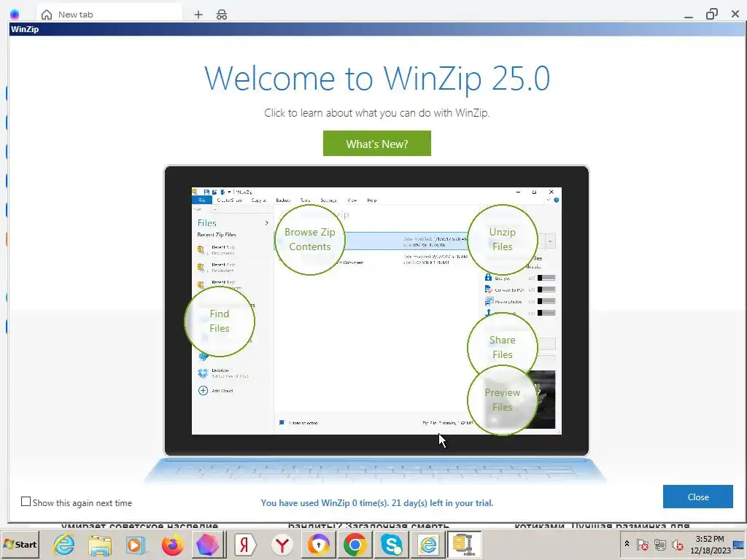Open the red Я Yandex icon
This screenshot has height=560, width=747.
click(245, 545)
